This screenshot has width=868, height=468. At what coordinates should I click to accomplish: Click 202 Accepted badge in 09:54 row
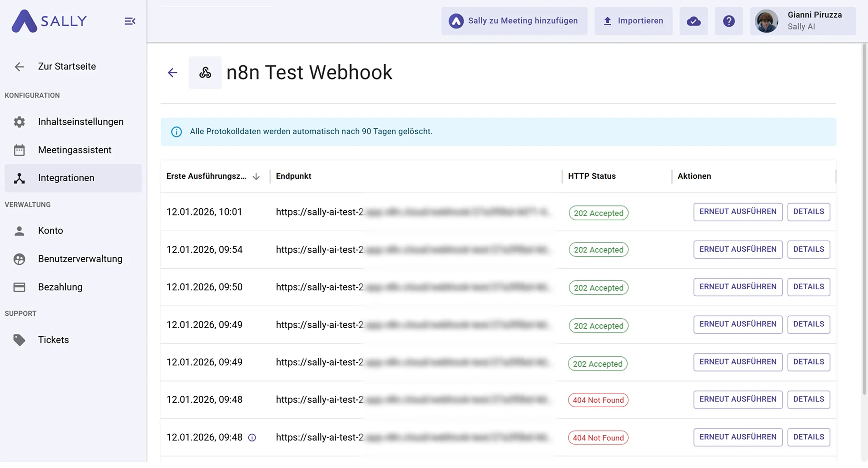pyautogui.click(x=598, y=250)
